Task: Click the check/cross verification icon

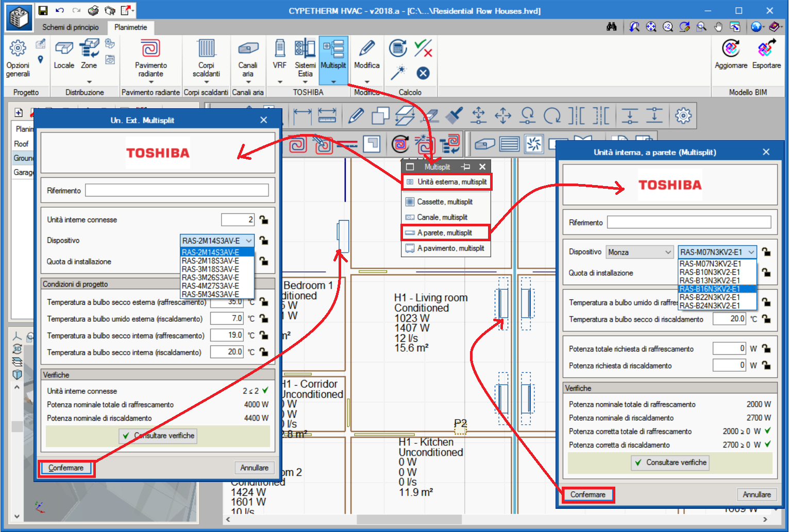Action: coord(423,48)
